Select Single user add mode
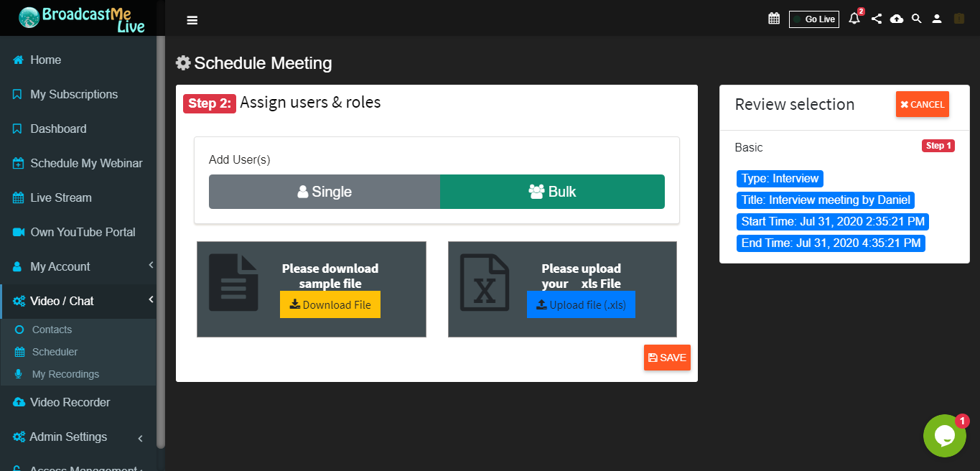Screen dimensions: 980x471 tap(325, 192)
